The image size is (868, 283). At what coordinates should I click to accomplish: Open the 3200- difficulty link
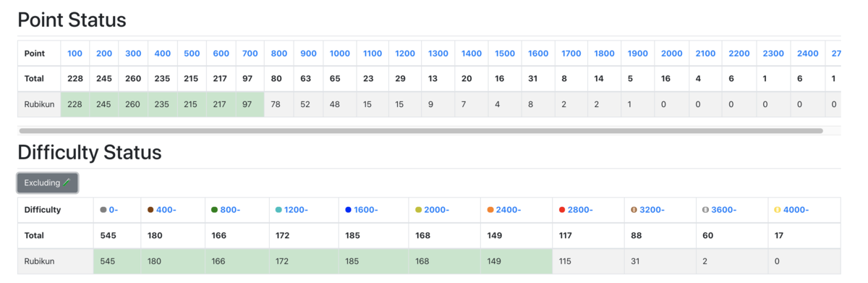(x=652, y=210)
